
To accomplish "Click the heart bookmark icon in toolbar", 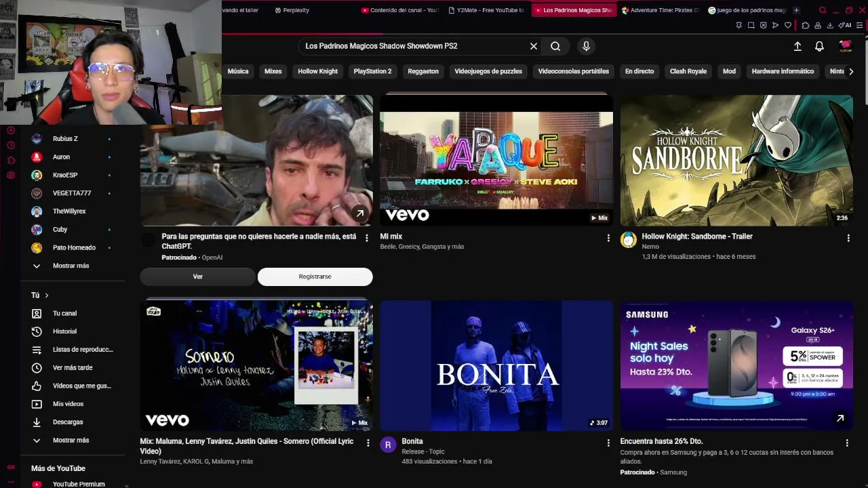I will point(788,26).
